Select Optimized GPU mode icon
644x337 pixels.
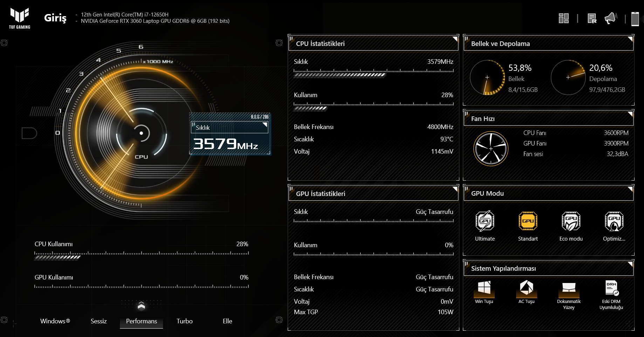[x=614, y=221]
